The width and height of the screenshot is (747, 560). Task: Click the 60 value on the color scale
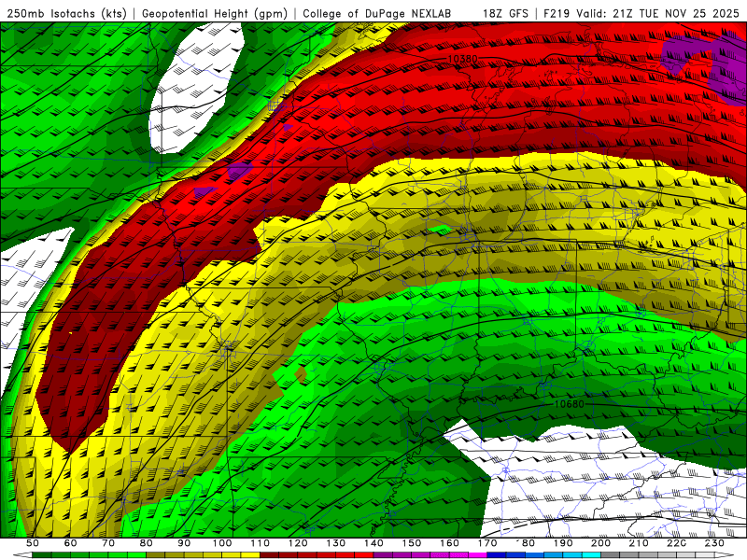tap(70, 543)
